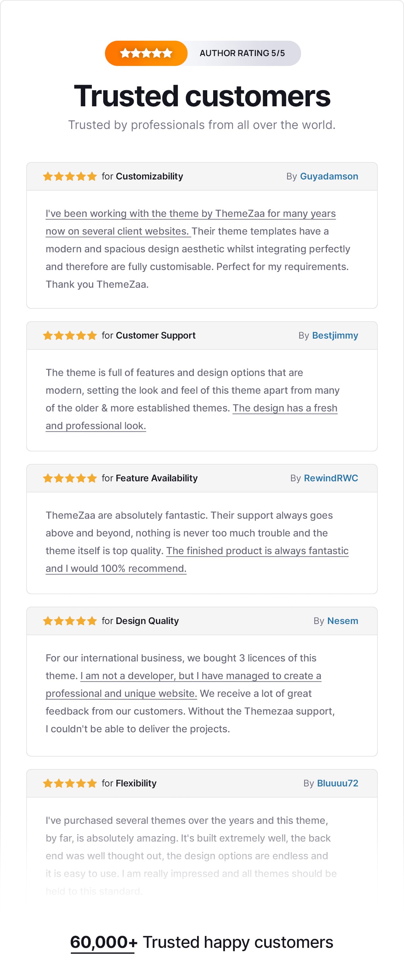Click the star rating for Customer Support review
The image size is (404, 980).
(x=70, y=336)
